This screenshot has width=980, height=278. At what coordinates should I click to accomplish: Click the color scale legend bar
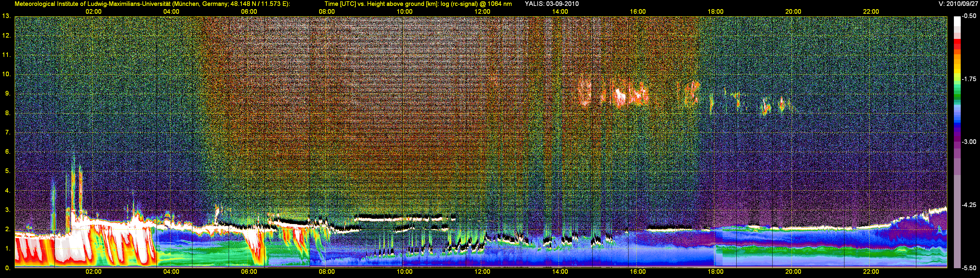pos(957,142)
